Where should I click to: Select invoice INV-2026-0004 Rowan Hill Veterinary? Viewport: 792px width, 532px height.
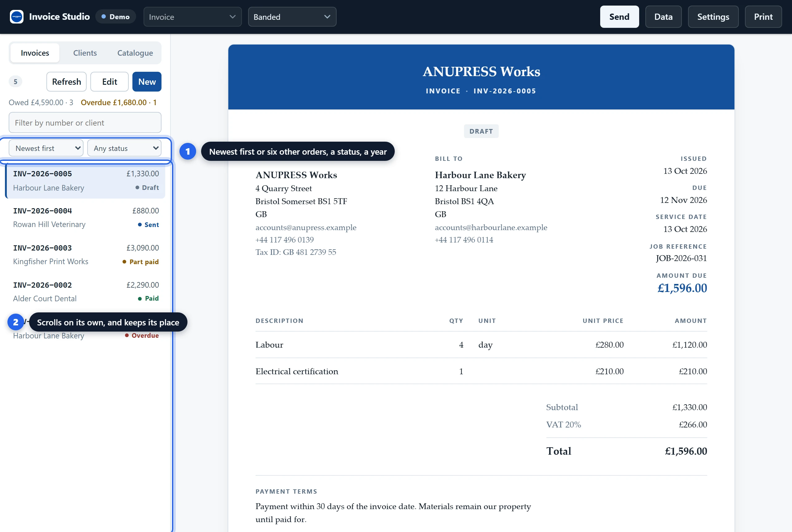pyautogui.click(x=85, y=217)
